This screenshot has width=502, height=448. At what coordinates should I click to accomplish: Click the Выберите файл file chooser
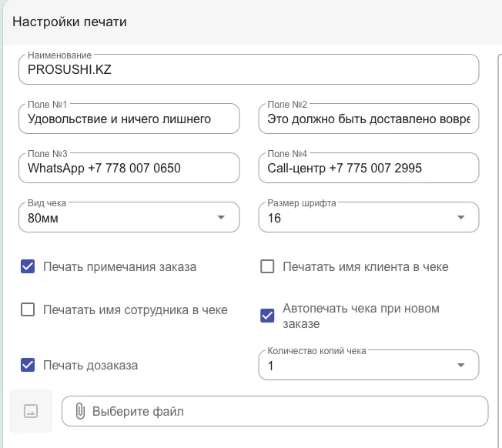tap(275, 411)
